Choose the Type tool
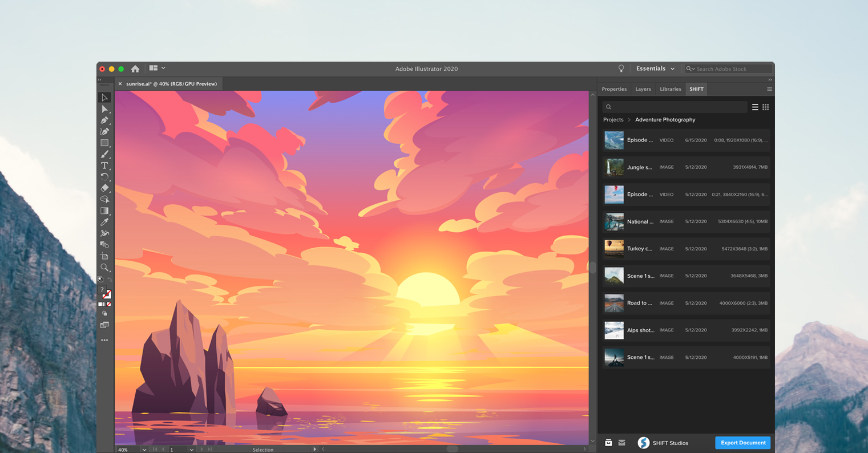The height and width of the screenshot is (453, 868). click(x=105, y=165)
